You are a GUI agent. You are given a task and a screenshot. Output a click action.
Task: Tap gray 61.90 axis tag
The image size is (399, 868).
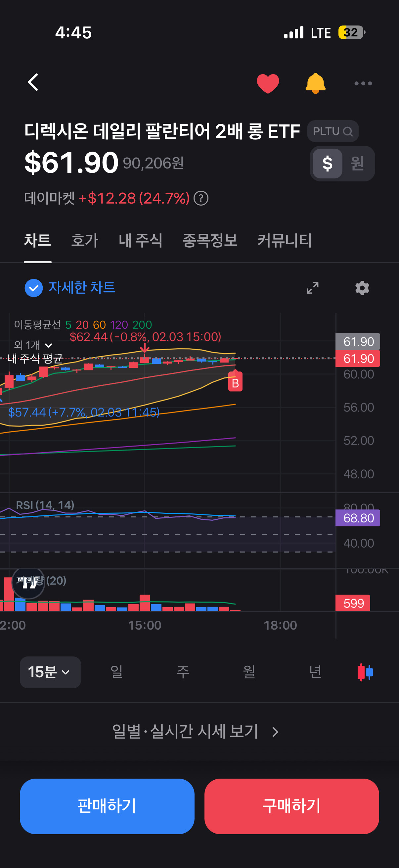pos(358,342)
